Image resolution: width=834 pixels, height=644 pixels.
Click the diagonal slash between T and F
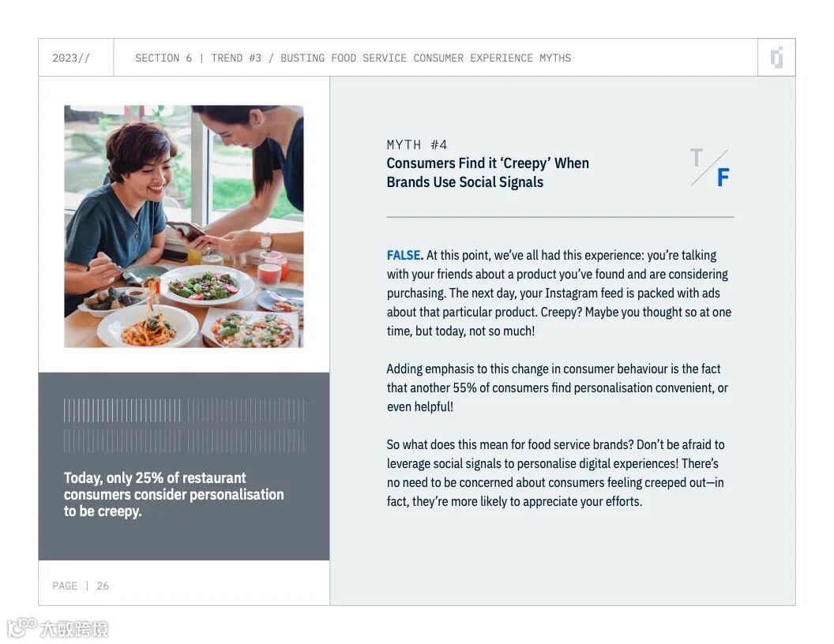(709, 168)
